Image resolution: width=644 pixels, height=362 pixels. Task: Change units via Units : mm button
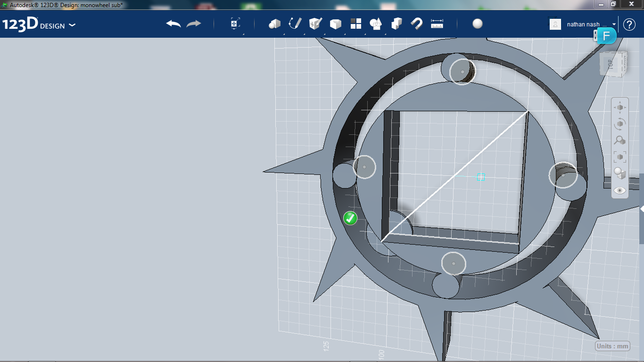coord(612,346)
